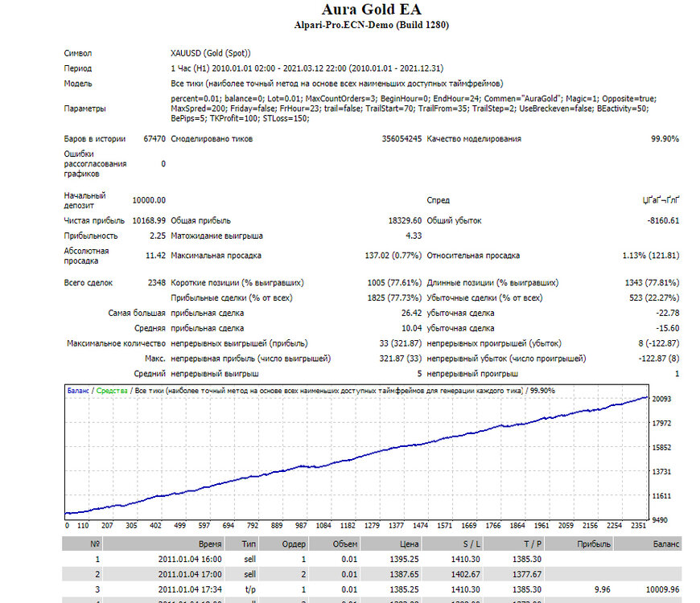Click the net profit value '10168.99'
This screenshot has height=603, width=700.
[149, 220]
